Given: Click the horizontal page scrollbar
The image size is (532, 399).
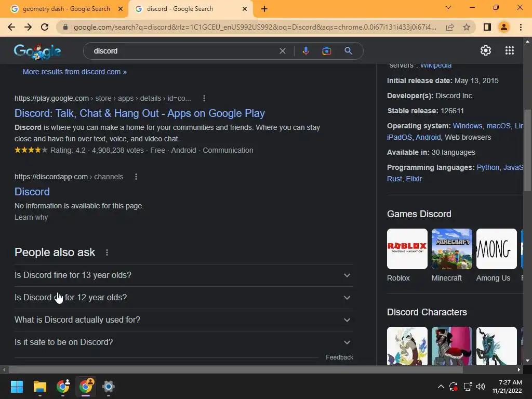Looking at the screenshot, I should (236, 369).
